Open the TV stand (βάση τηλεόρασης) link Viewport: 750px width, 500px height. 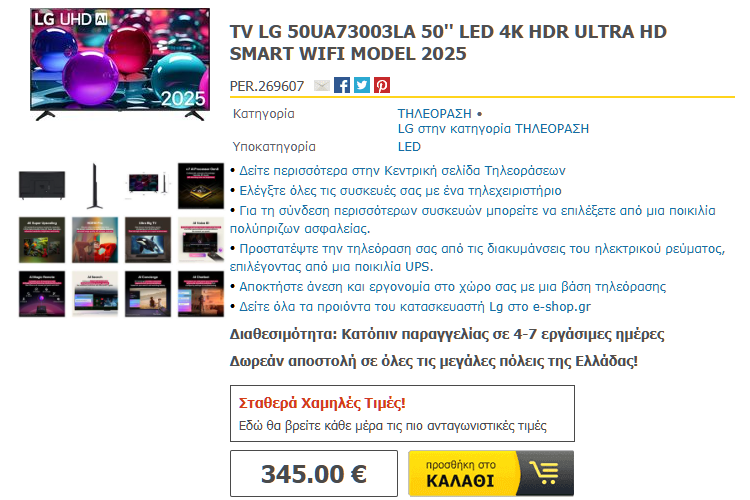click(x=452, y=287)
